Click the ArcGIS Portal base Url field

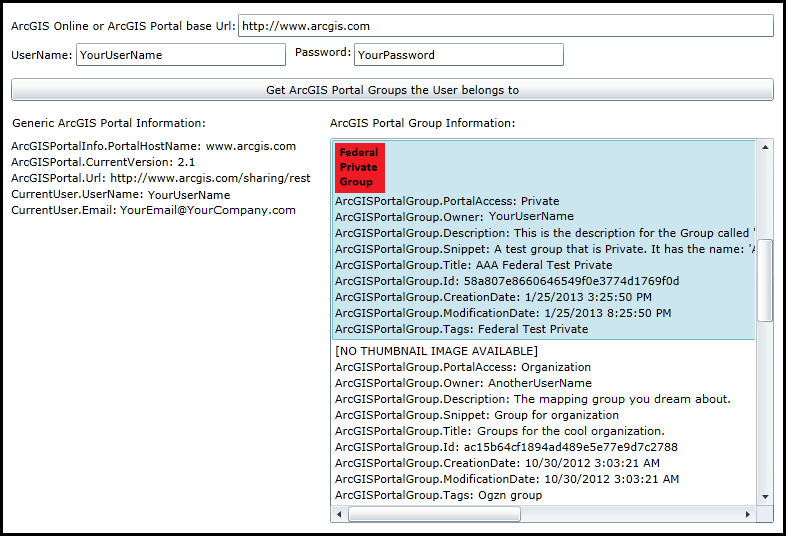506,26
